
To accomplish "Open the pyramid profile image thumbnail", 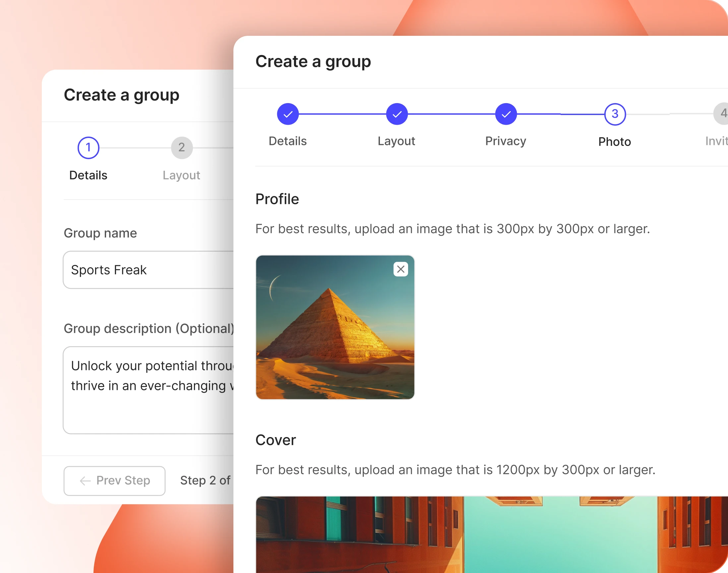I will [x=335, y=327].
